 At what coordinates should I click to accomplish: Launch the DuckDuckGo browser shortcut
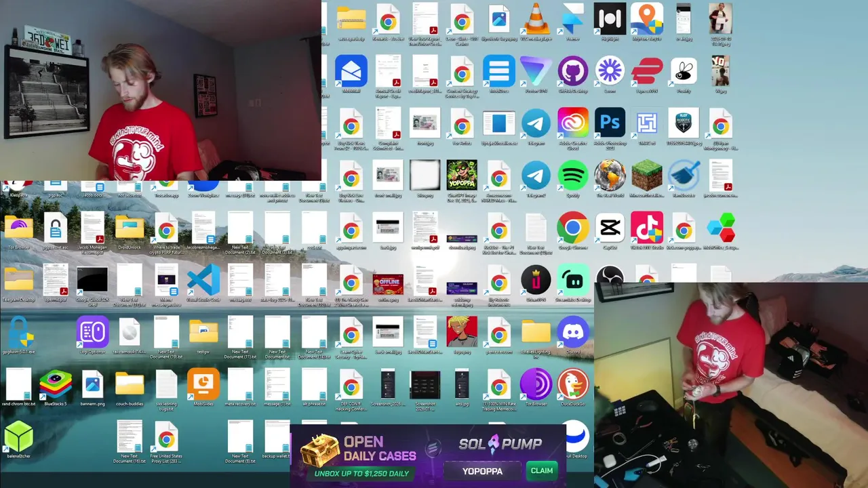click(x=572, y=385)
